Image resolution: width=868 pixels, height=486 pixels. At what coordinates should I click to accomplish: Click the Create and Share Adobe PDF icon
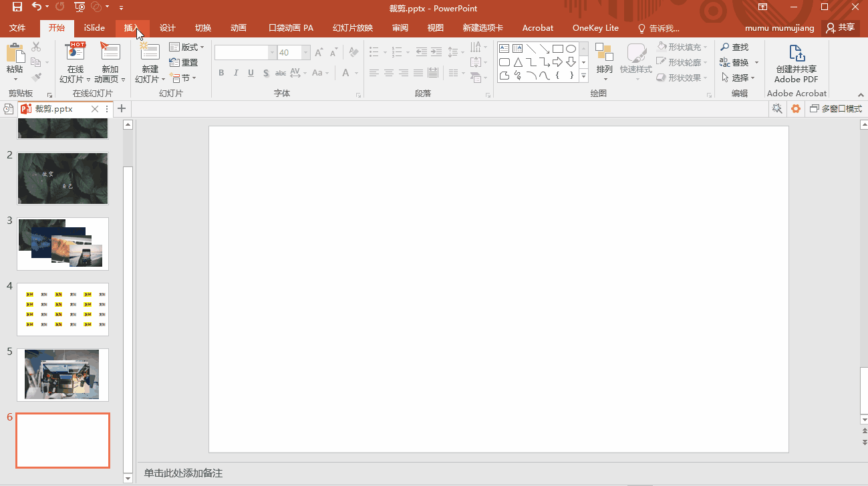[x=796, y=54]
